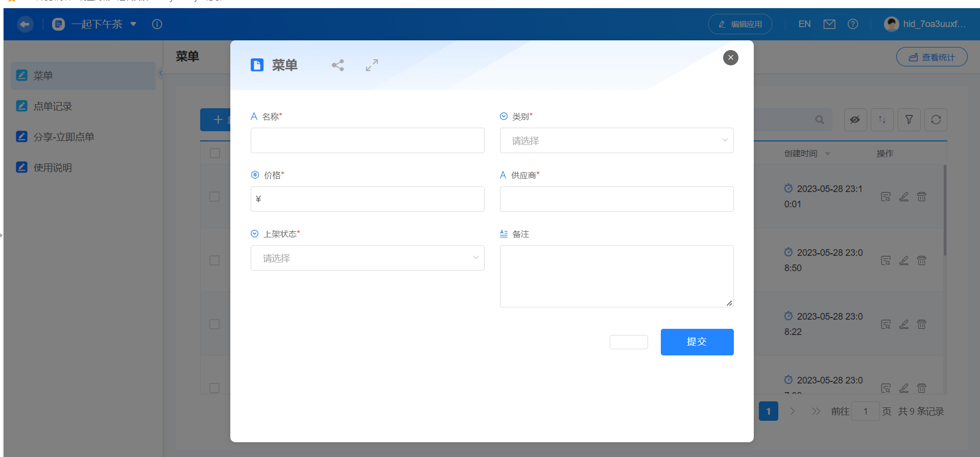The image size is (980, 457).
Task: Delete the 23:10:01 record
Action: pos(922,197)
